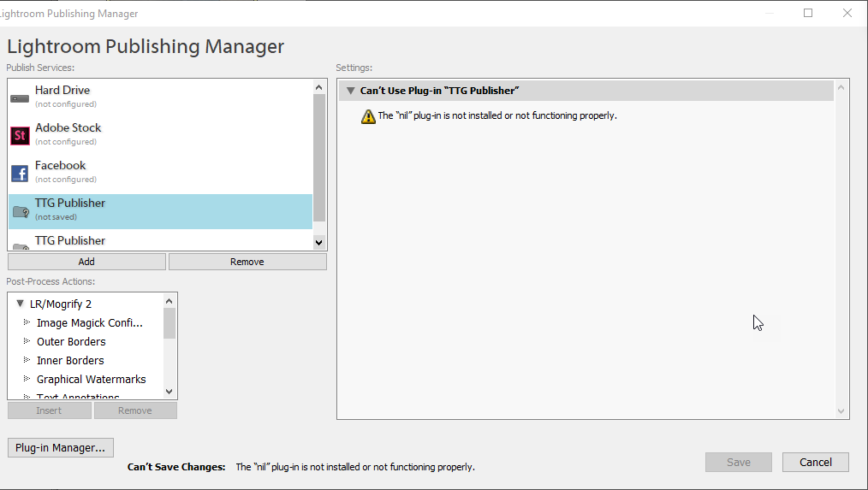Select the Adobe Stock publish service
Screen dimensions: 868x490
point(161,134)
